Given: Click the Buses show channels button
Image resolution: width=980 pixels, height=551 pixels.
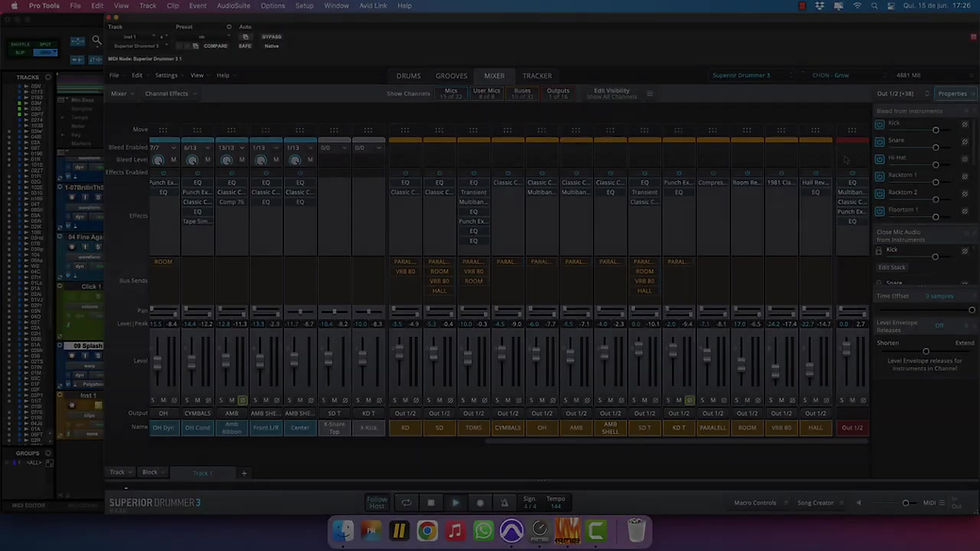Looking at the screenshot, I should [x=522, y=94].
